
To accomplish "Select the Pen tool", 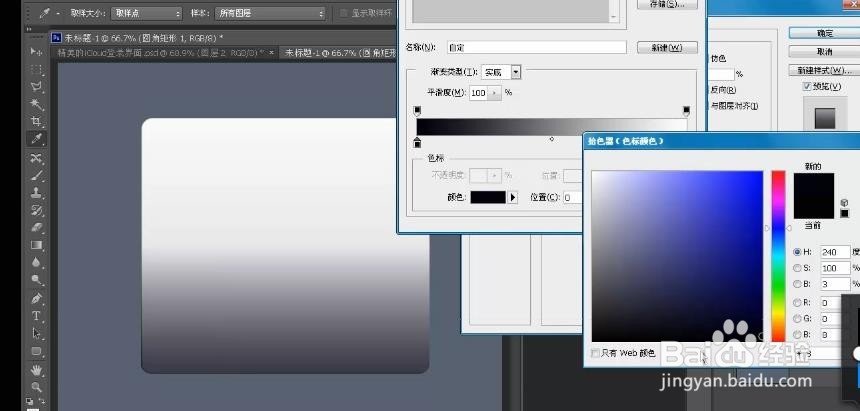I will pos(36,299).
